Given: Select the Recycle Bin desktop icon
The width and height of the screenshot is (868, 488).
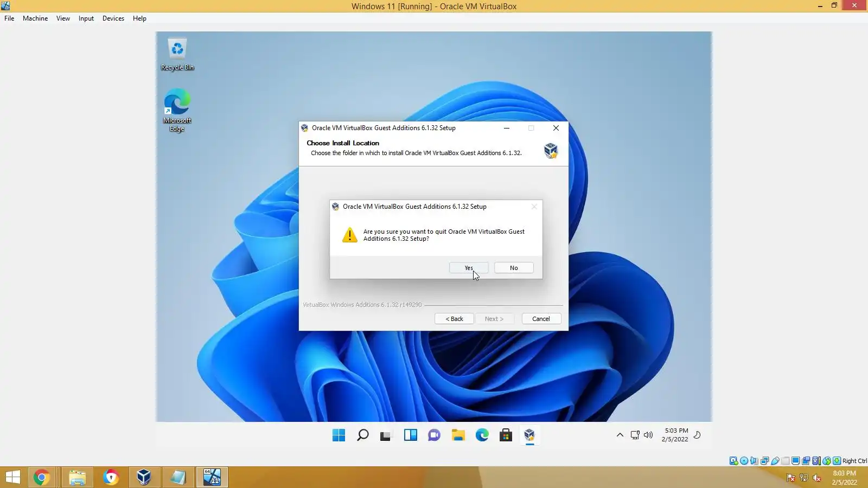Looking at the screenshot, I should click(x=177, y=54).
